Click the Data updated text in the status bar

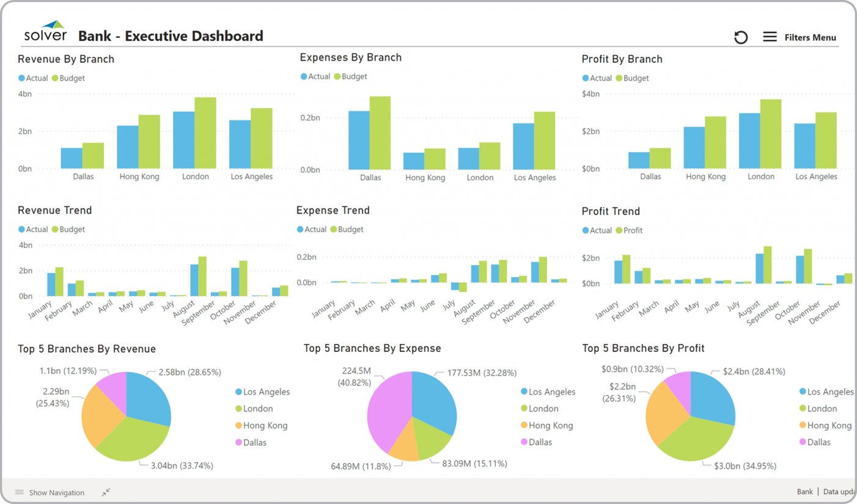click(840, 491)
